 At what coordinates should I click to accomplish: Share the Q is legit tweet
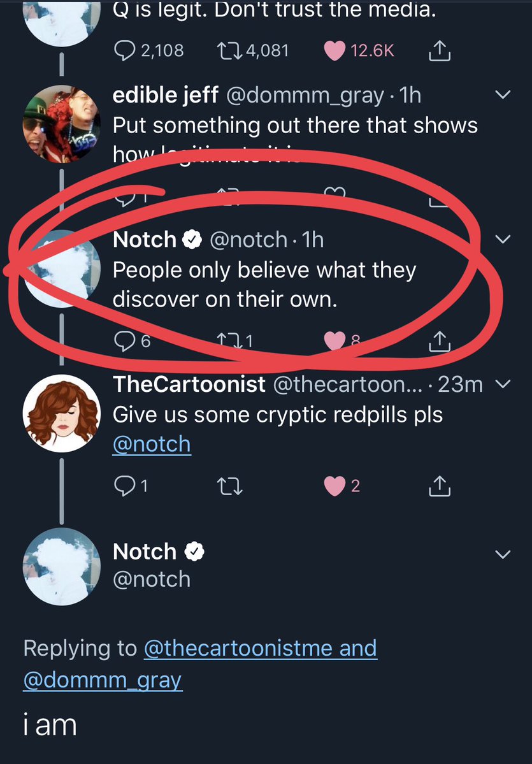[439, 51]
